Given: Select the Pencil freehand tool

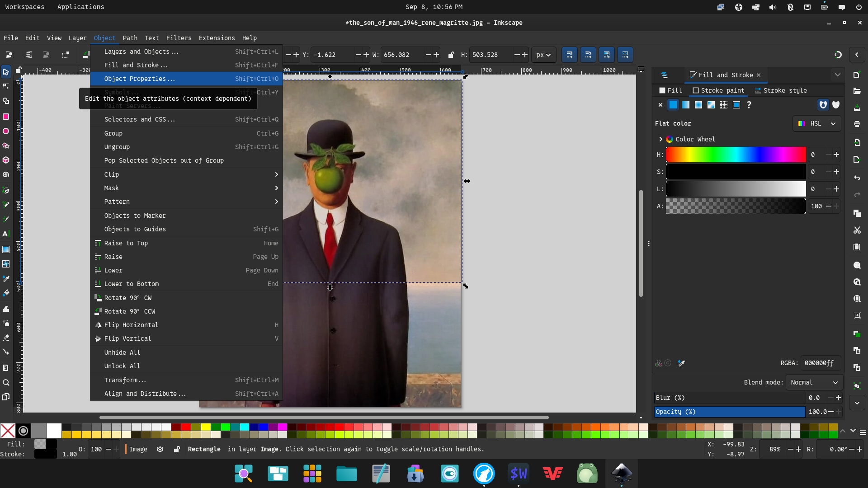Looking at the screenshot, I should pos(6,205).
